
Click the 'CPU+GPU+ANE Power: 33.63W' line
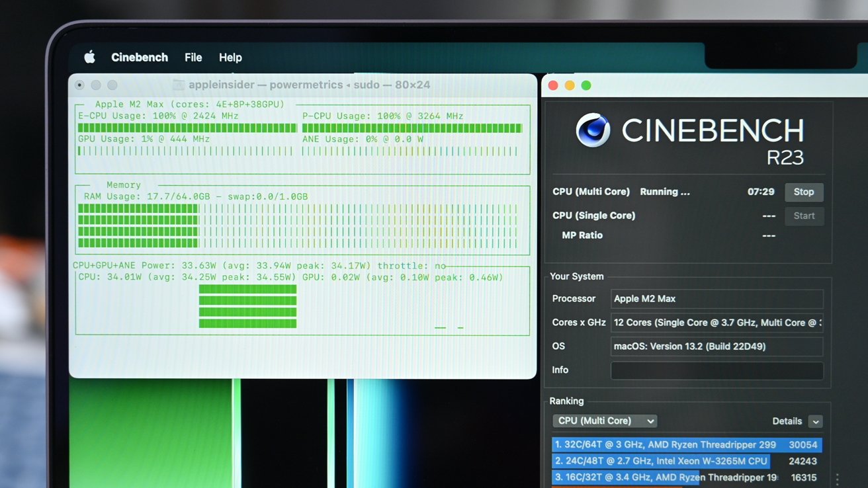click(259, 266)
